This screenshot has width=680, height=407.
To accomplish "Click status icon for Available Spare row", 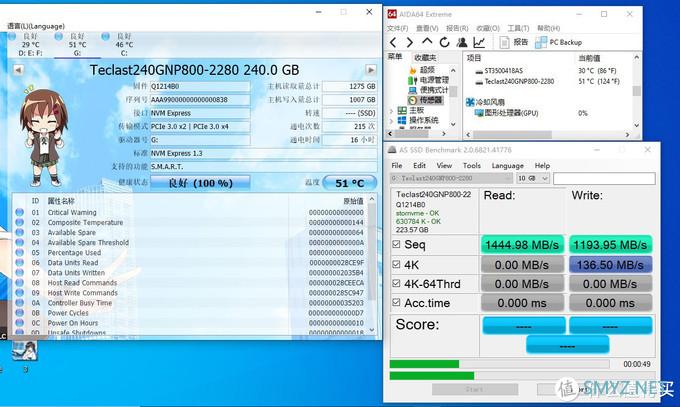I will coord(20,232).
